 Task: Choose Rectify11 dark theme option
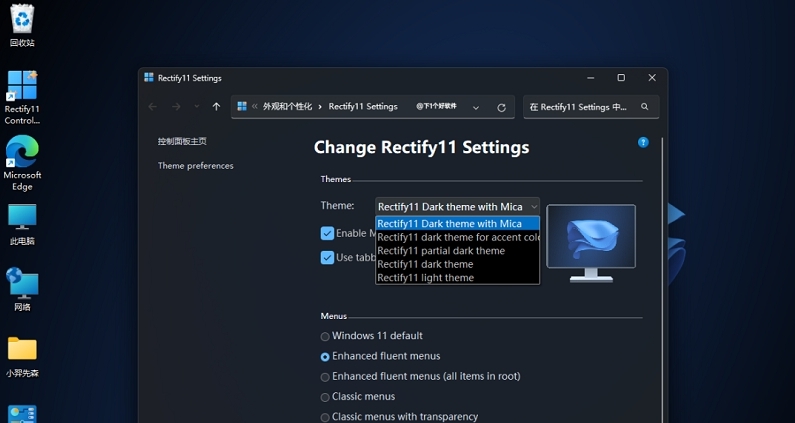pyautogui.click(x=457, y=264)
